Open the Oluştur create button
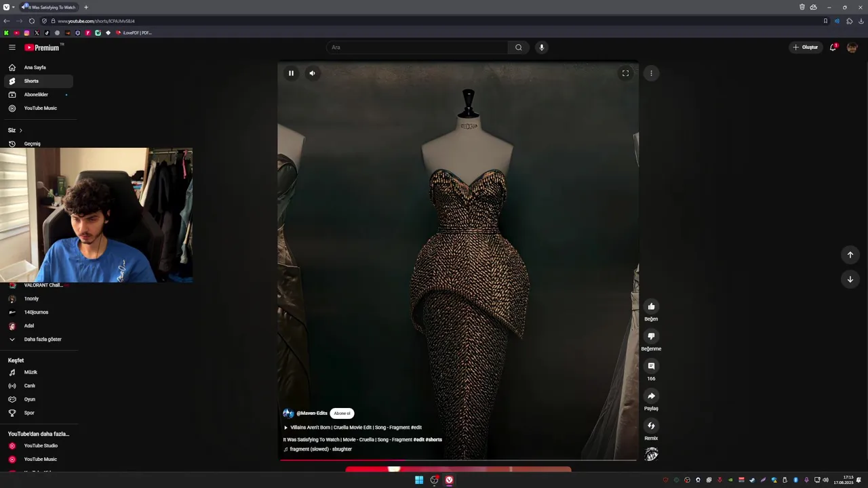This screenshot has height=488, width=868. [806, 47]
